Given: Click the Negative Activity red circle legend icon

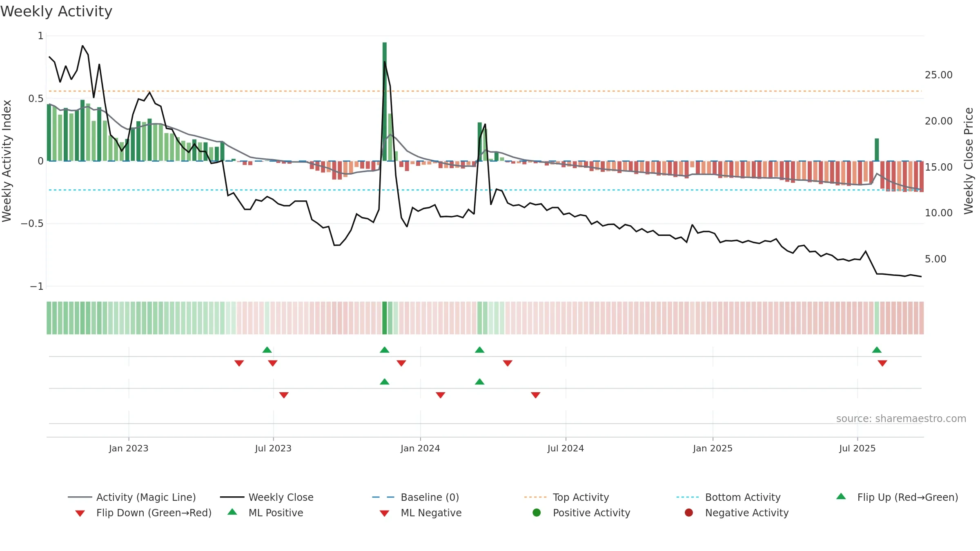Looking at the screenshot, I should 689,513.
